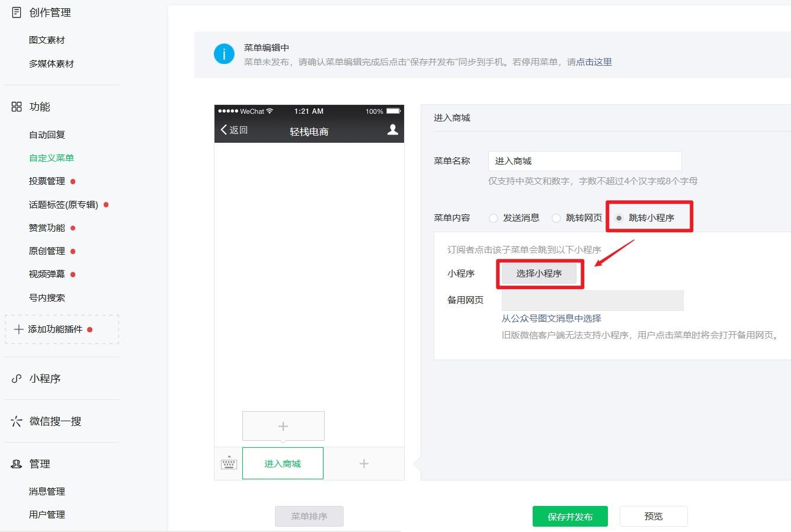The width and height of the screenshot is (791, 532).
Task: Open 视频弹幕 in the sidebar
Action: click(47, 274)
